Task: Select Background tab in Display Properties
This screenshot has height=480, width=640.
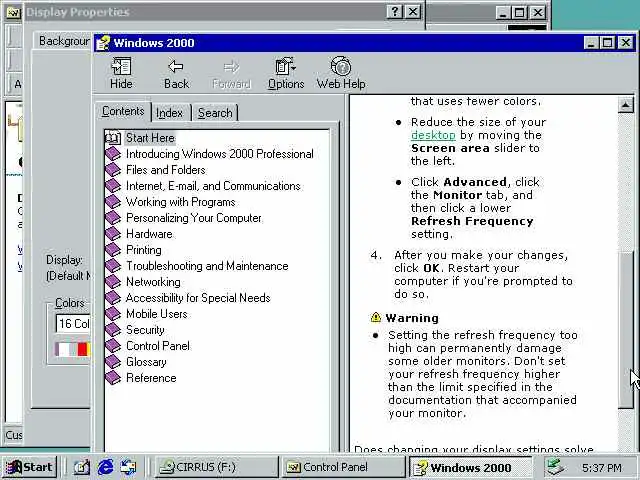Action: [x=64, y=41]
